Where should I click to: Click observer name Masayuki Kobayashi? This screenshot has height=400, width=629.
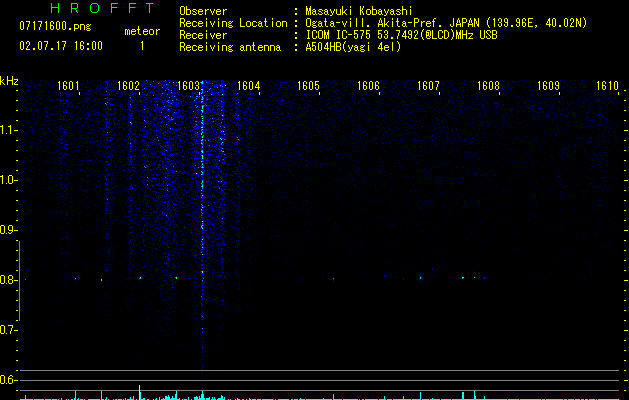coord(359,11)
